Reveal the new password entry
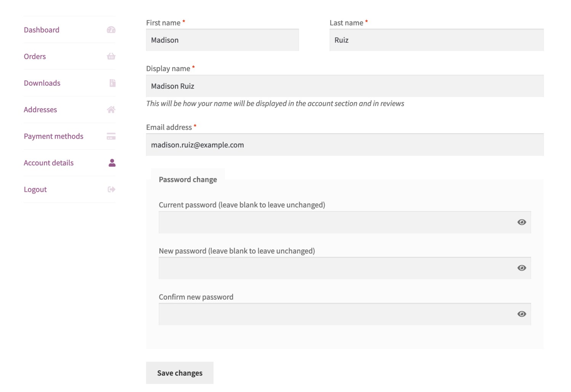Screen dimensions: 571x392 (522, 268)
